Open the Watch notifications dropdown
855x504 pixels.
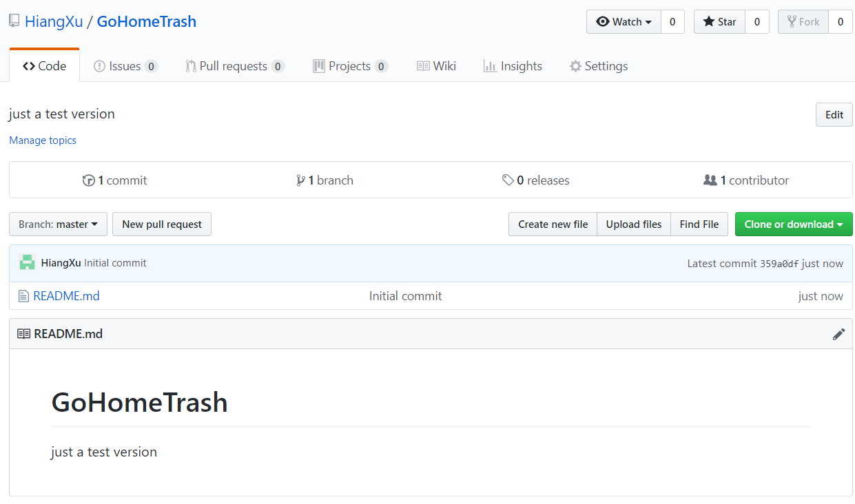tap(624, 22)
